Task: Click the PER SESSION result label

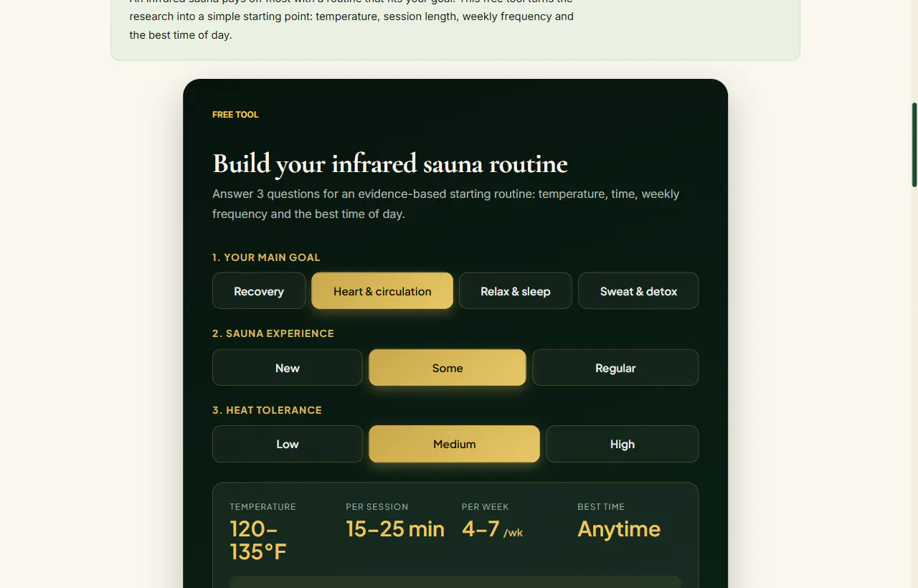Action: [377, 507]
